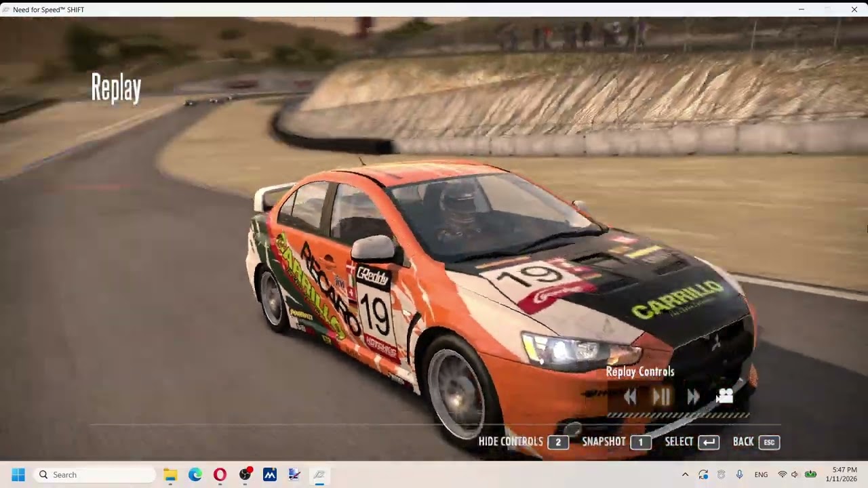Open File Explorer from taskbar

[170, 474]
